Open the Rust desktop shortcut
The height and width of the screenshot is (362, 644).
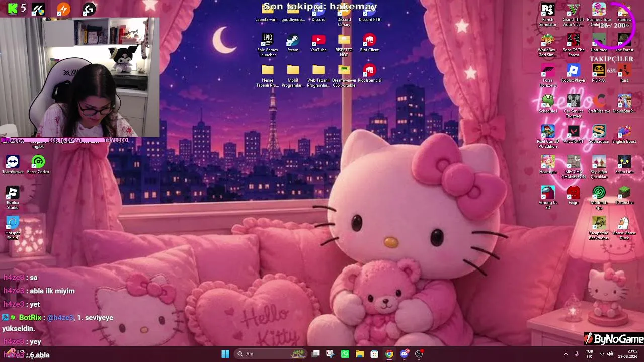(624, 73)
